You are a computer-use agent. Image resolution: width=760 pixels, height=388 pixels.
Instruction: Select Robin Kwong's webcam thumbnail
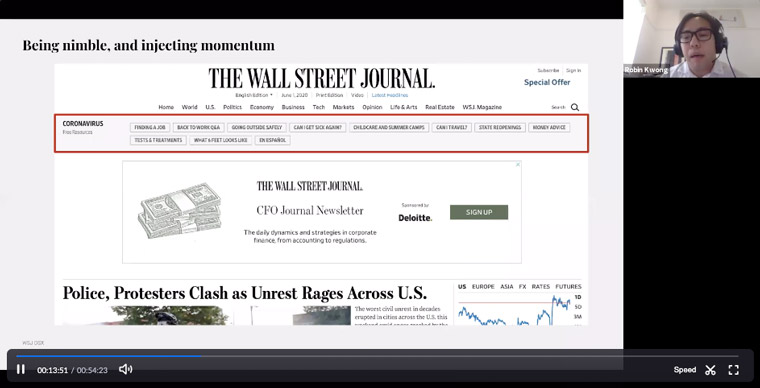coord(692,39)
